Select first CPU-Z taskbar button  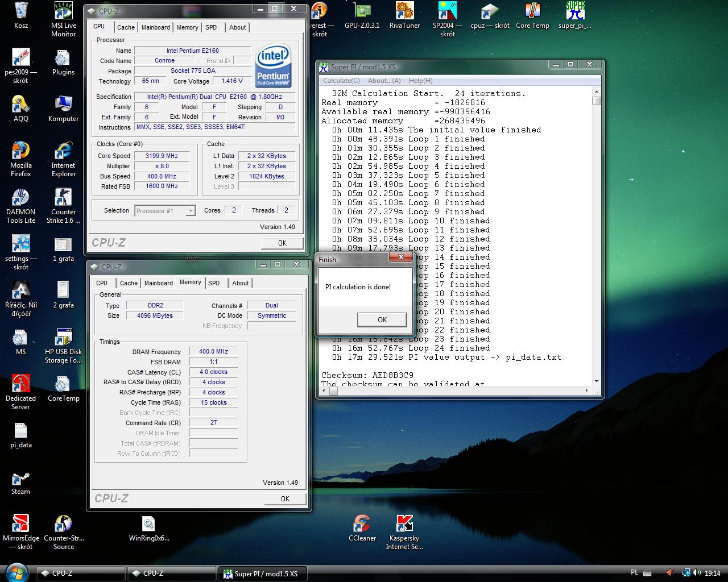[81, 573]
